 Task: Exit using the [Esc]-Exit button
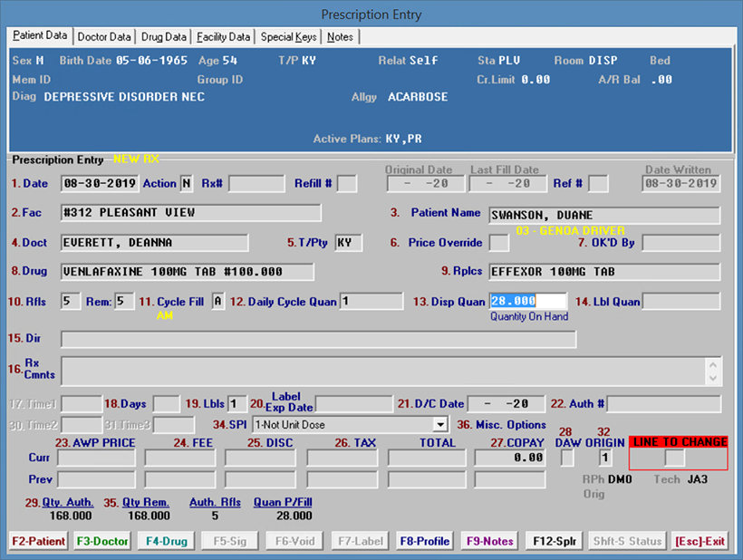[700, 541]
